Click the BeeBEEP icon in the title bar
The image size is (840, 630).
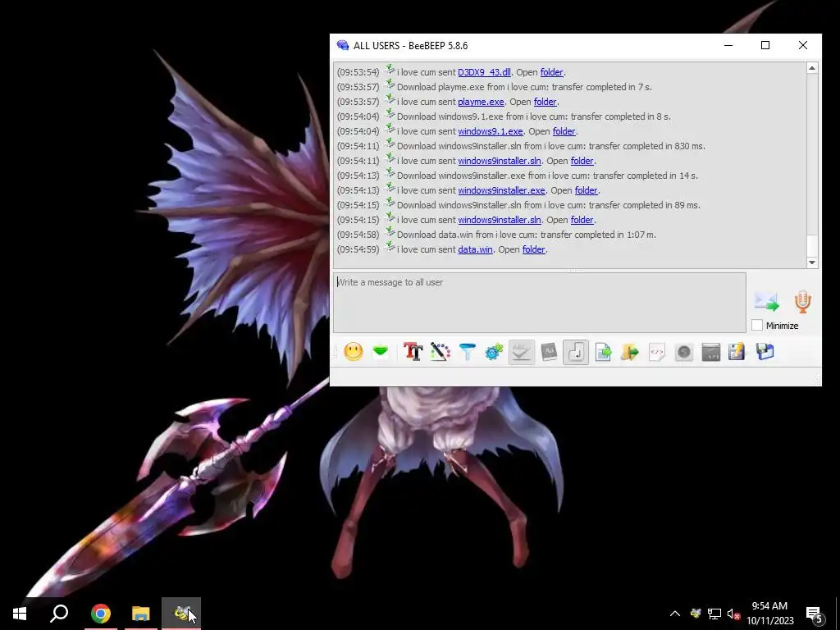343,46
